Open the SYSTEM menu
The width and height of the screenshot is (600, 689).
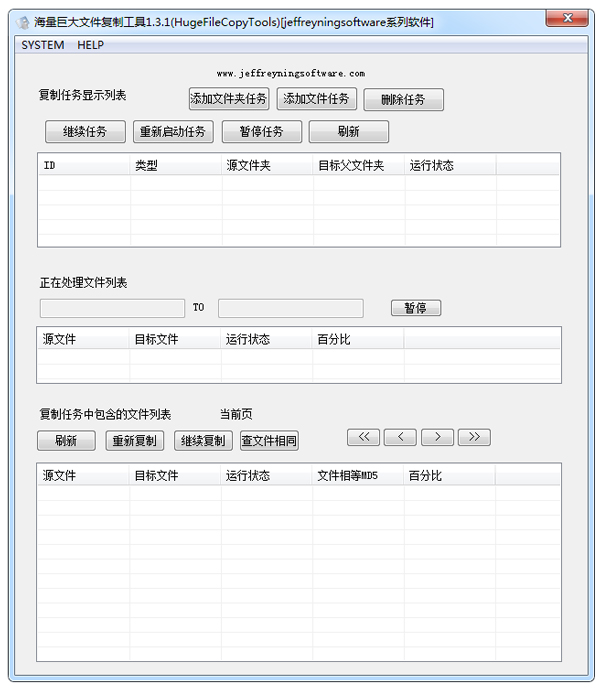point(43,45)
